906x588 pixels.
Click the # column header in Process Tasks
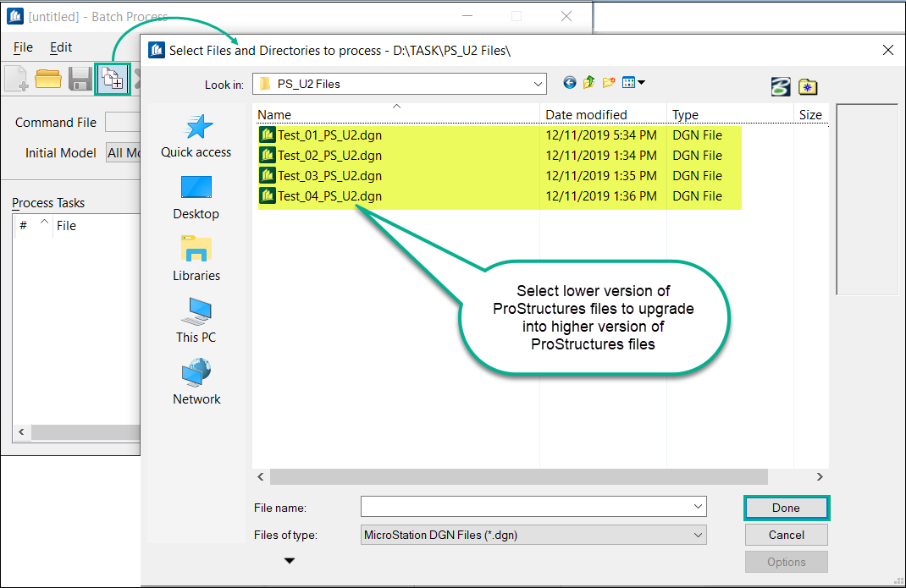(32, 225)
